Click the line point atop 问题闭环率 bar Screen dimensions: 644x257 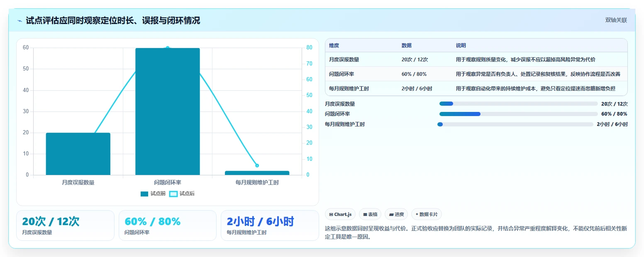168,48
